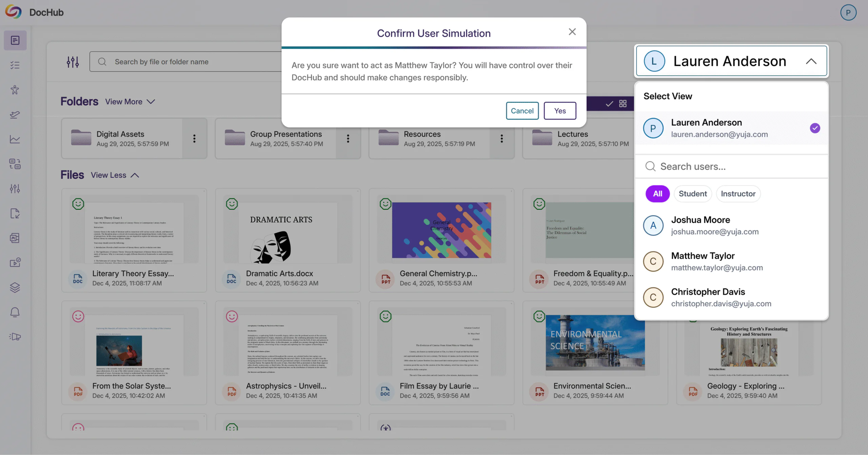
Task: Confirm simulation by clicking Yes
Action: [x=560, y=111]
